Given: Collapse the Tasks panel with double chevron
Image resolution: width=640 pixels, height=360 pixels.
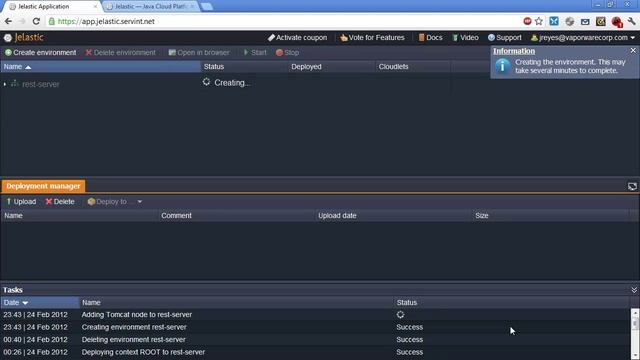Looking at the screenshot, I should coord(634,290).
